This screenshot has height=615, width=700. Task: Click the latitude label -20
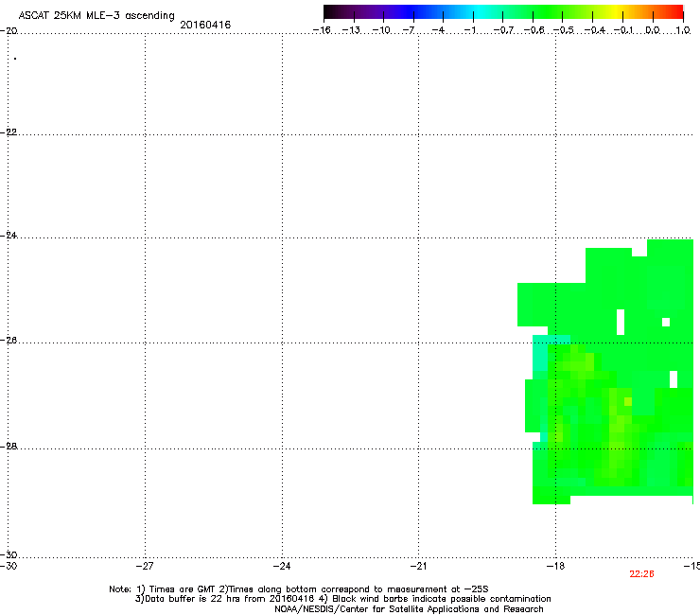pos(9,31)
